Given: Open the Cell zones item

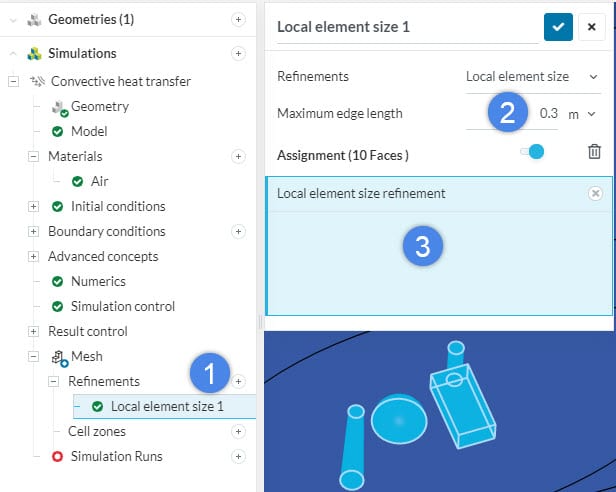Looking at the screenshot, I should 97,431.
